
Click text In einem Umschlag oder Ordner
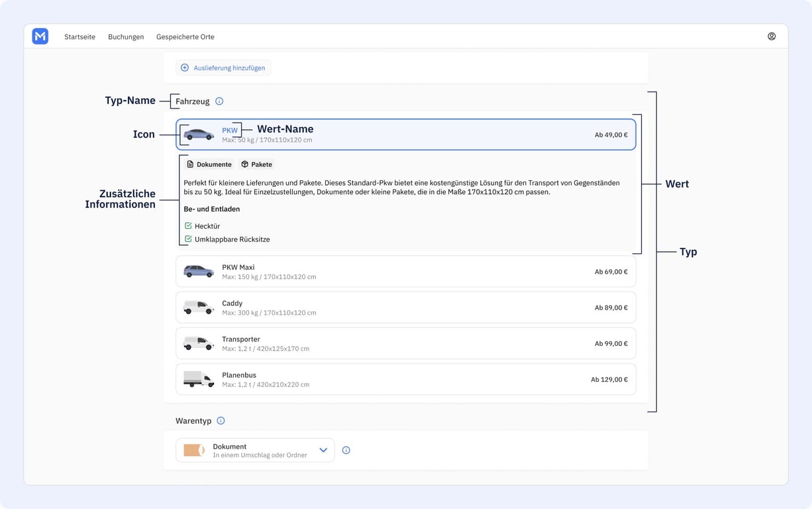(x=260, y=455)
